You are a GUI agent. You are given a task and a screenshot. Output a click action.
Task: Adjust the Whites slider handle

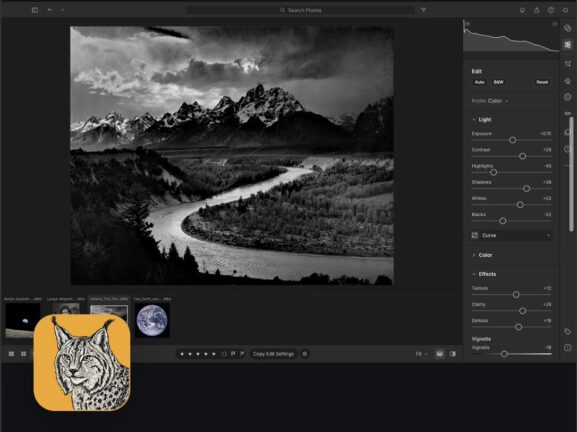pos(520,205)
